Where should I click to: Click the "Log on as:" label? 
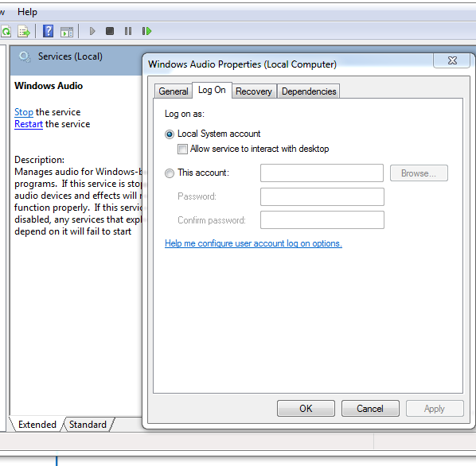click(x=185, y=114)
